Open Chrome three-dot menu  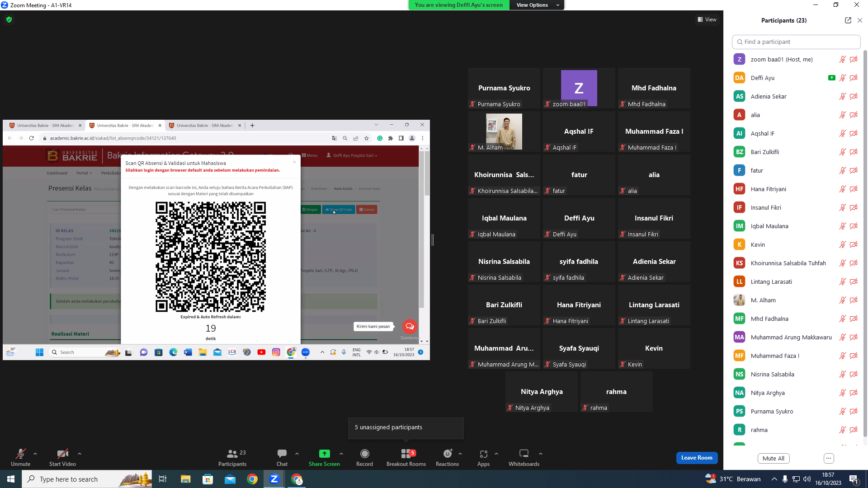(x=423, y=138)
